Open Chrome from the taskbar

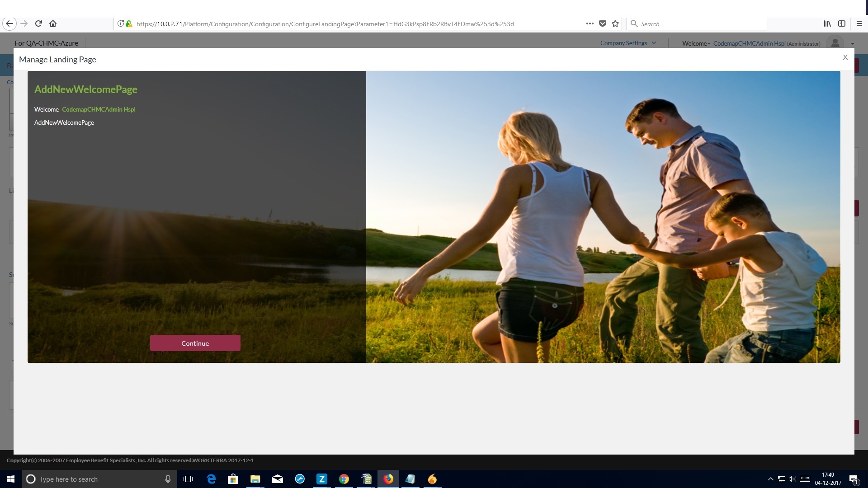[x=344, y=479]
